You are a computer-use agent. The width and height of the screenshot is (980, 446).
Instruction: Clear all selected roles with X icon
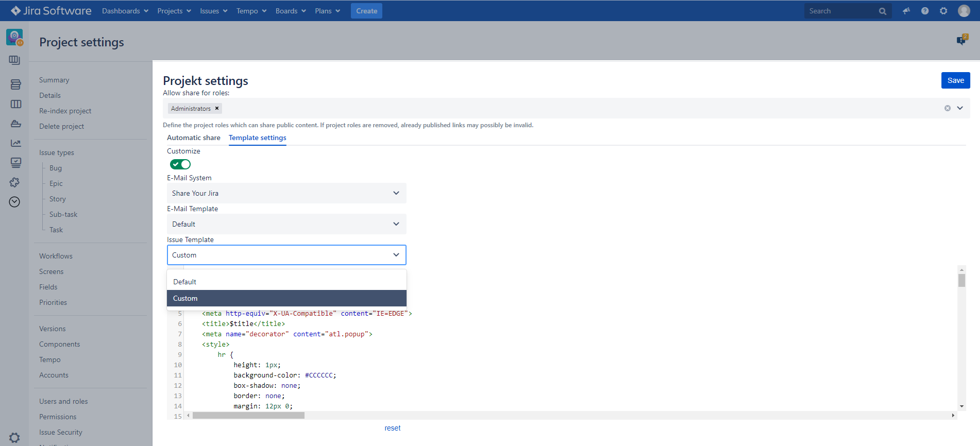(x=947, y=108)
